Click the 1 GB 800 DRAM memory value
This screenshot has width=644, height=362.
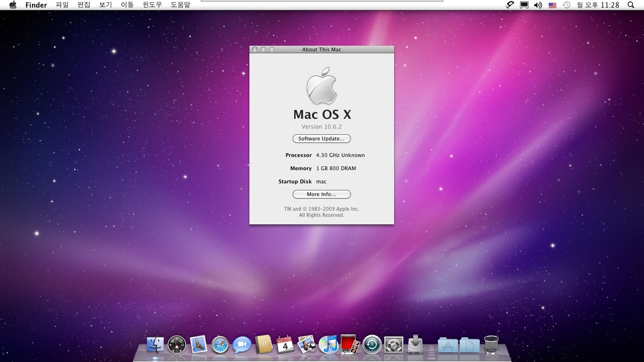(x=336, y=168)
